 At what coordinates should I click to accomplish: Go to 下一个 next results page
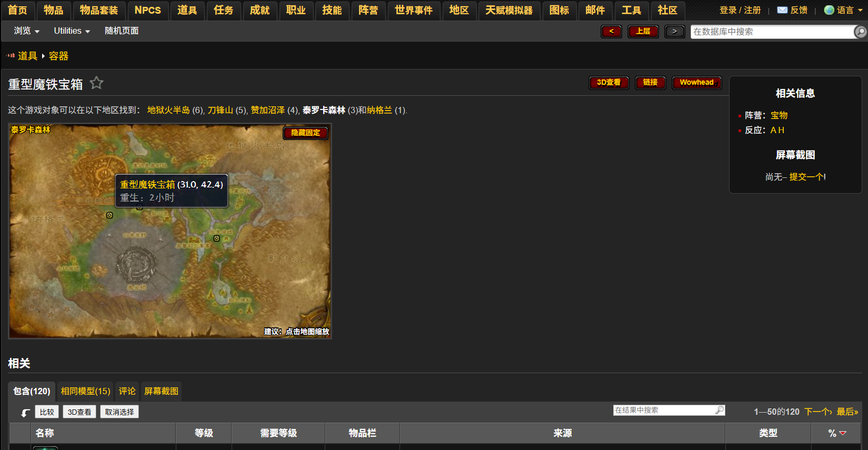(818, 412)
